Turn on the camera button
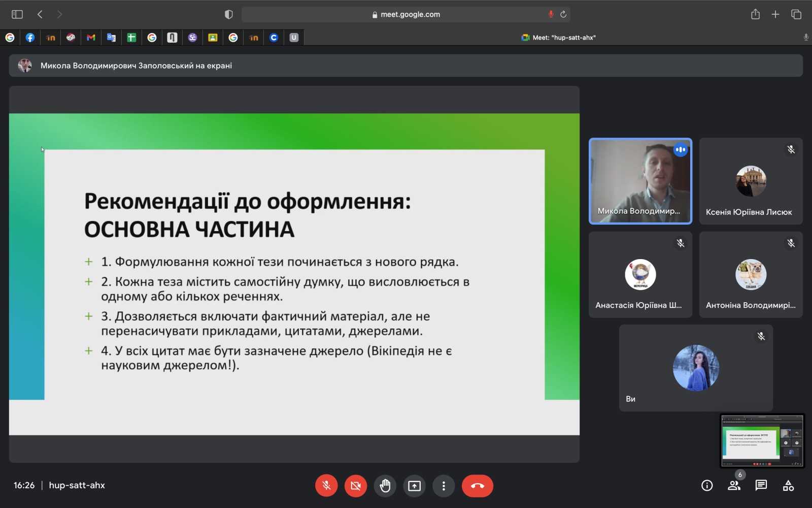Viewport: 812px width, 508px height. (356, 486)
